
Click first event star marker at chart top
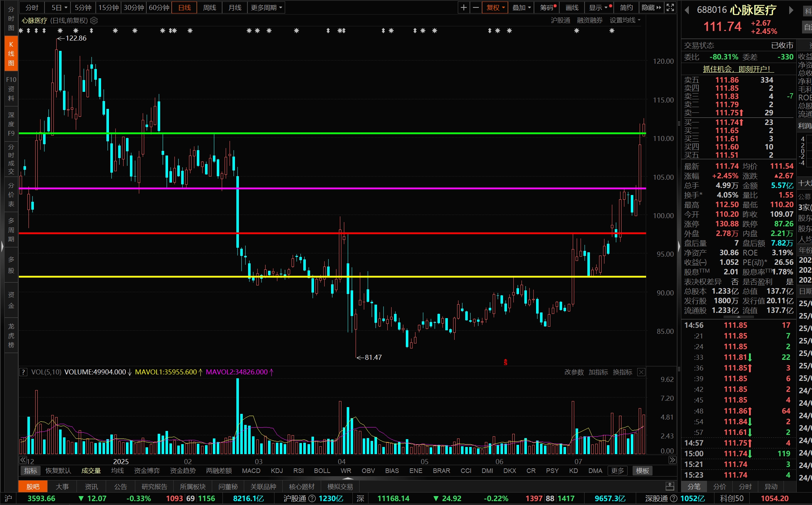pyautogui.click(x=21, y=31)
